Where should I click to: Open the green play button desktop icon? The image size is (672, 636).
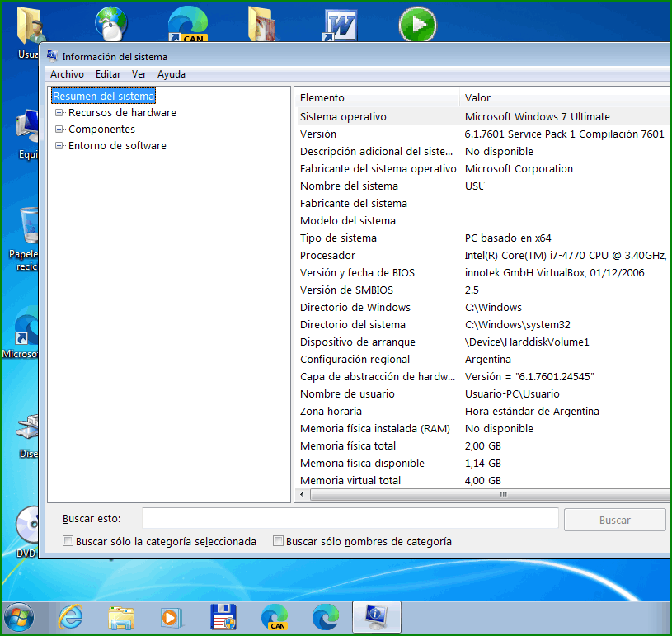pyautogui.click(x=417, y=24)
